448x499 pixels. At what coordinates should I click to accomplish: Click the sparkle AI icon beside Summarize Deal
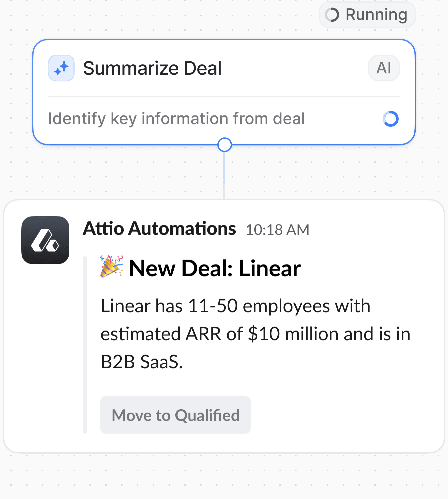(61, 68)
